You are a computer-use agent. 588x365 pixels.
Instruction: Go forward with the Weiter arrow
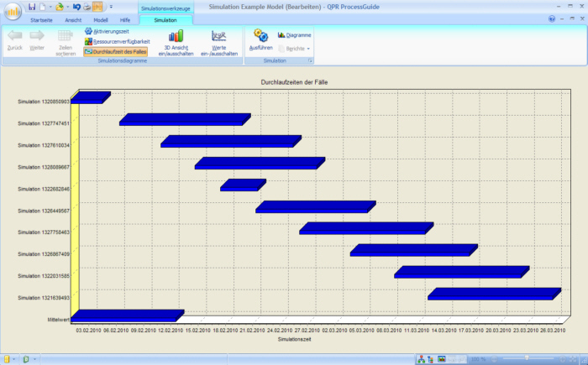pos(37,40)
